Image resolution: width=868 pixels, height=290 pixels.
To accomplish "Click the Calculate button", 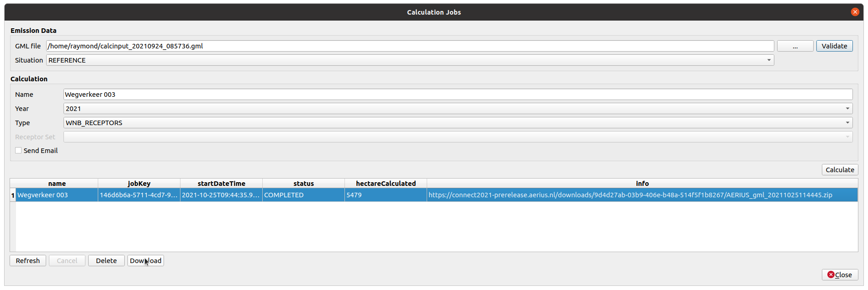I will point(840,170).
